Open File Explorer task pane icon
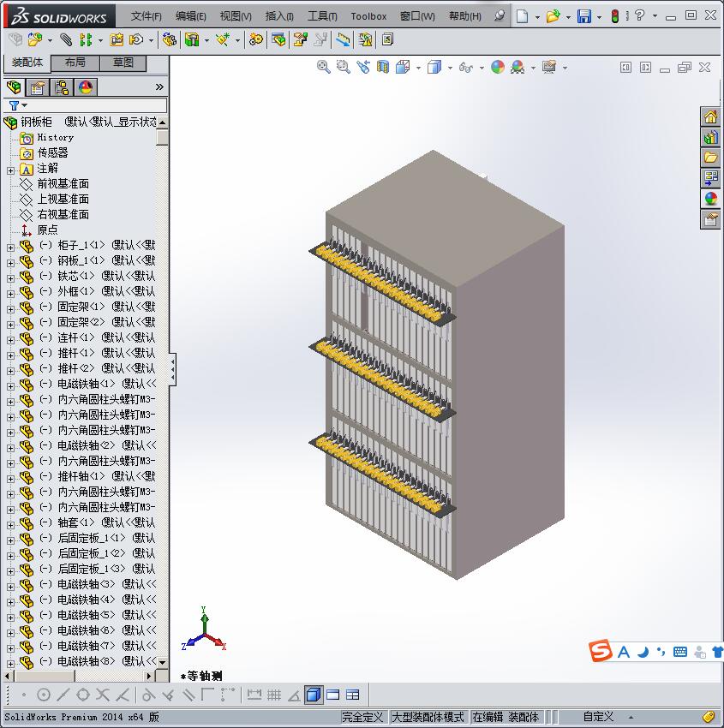The width and height of the screenshot is (724, 728). 710,158
